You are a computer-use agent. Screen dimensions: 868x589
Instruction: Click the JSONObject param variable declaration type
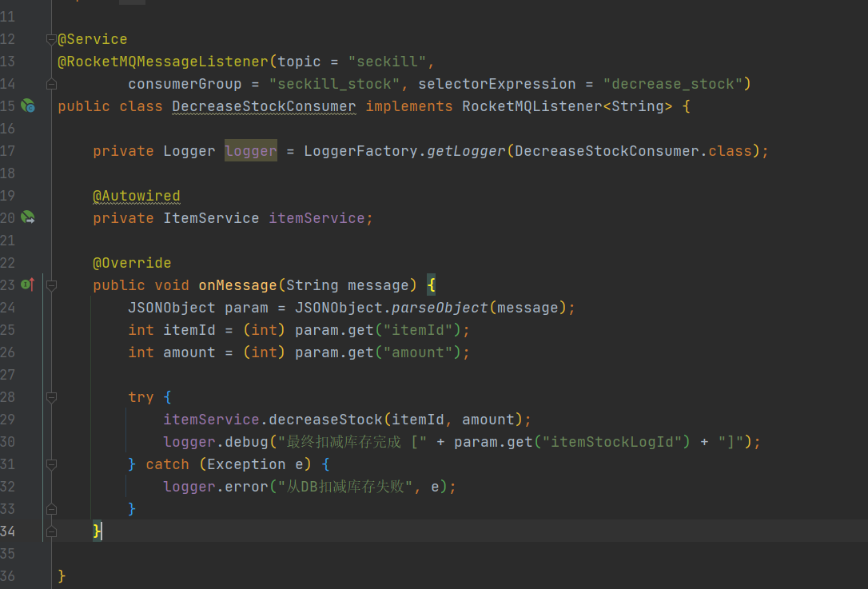tap(172, 308)
